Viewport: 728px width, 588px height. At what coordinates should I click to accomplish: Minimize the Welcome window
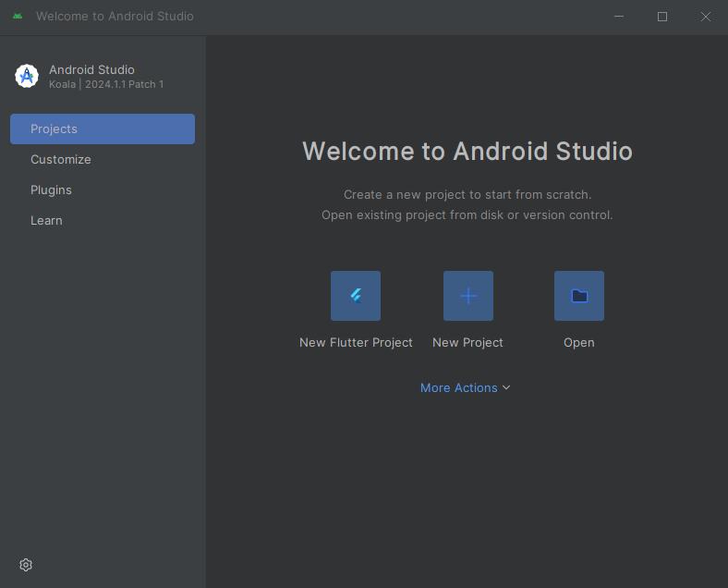tap(619, 17)
